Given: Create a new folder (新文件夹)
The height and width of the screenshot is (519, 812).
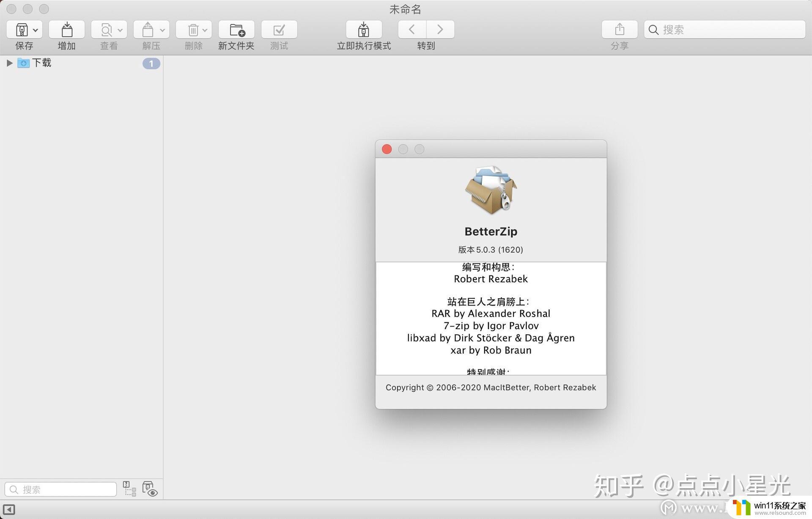Looking at the screenshot, I should click(236, 30).
